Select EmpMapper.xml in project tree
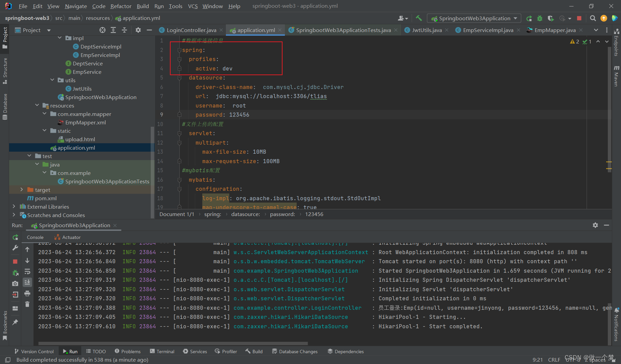This screenshot has height=364, width=621. click(x=85, y=122)
